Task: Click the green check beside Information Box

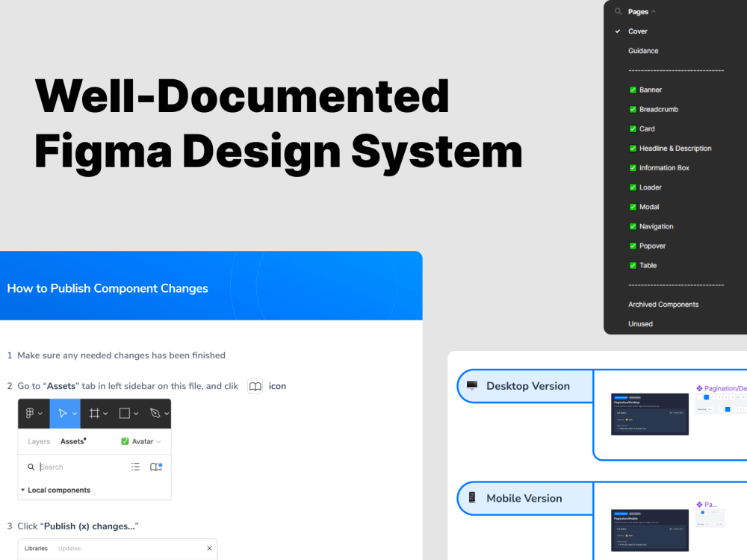Action: pos(633,167)
